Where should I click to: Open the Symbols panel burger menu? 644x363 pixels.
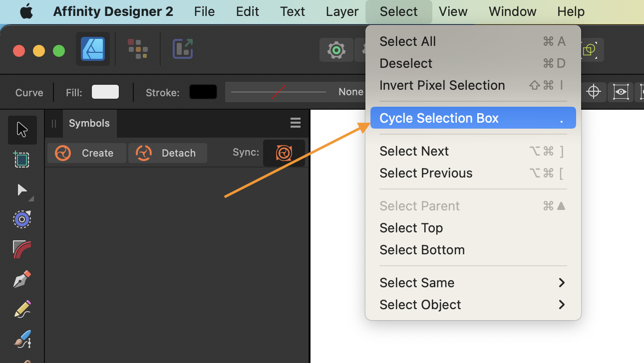(x=295, y=123)
